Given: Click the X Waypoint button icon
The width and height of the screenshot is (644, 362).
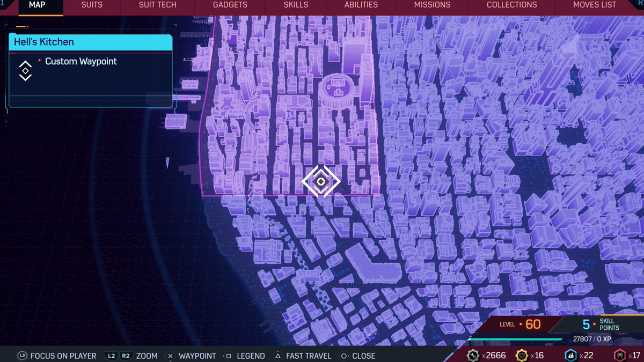Looking at the screenshot, I should 170,356.
